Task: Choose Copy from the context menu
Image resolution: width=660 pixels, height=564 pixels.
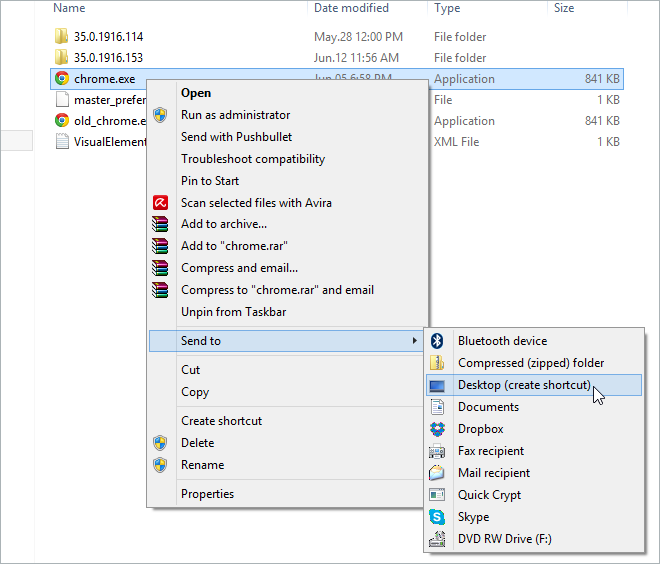Action: [x=286, y=392]
